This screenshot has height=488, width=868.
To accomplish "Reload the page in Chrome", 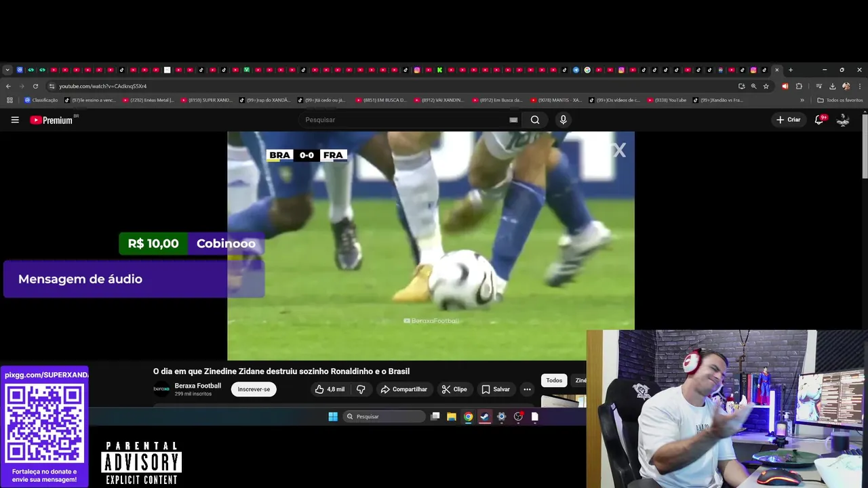I will [35, 86].
